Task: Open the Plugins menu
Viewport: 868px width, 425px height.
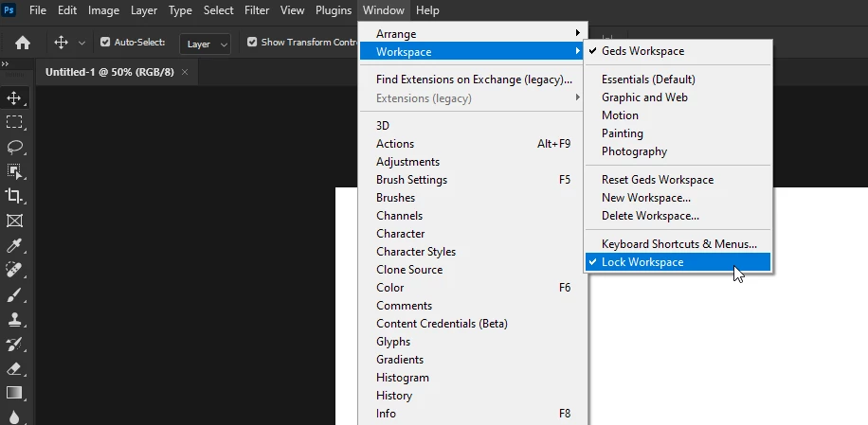Action: tap(334, 10)
